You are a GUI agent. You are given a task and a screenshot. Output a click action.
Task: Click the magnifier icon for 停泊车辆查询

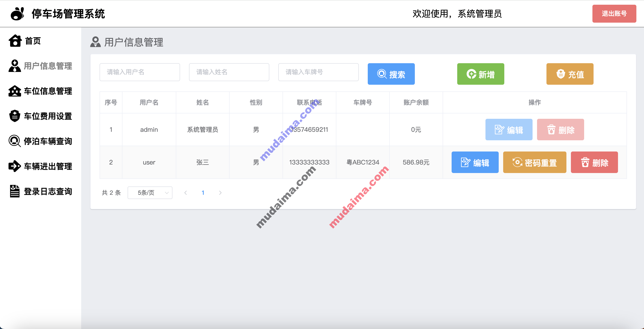[x=15, y=141]
